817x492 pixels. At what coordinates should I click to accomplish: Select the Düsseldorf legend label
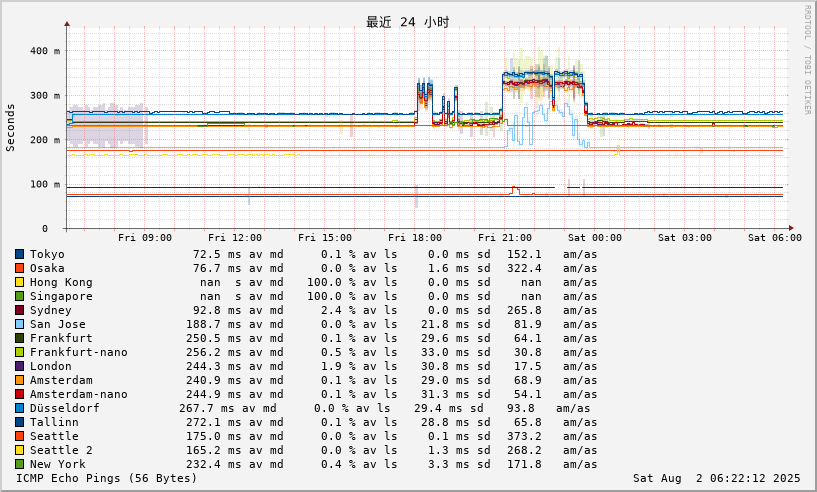[x=65, y=408]
